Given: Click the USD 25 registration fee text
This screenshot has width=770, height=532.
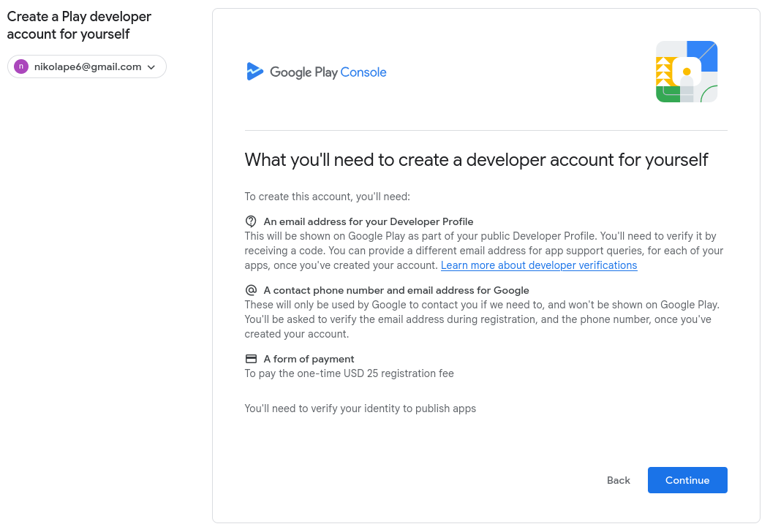Looking at the screenshot, I should (x=349, y=373).
